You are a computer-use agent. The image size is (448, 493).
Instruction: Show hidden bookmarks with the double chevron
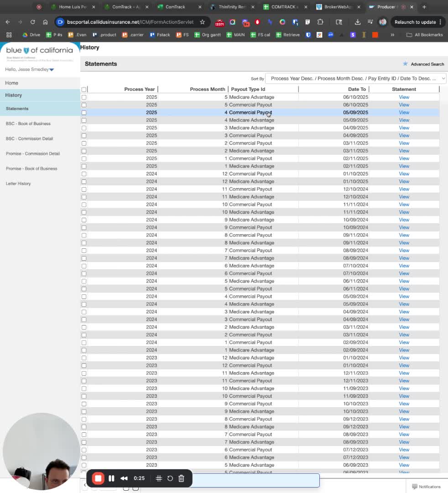[x=392, y=35]
